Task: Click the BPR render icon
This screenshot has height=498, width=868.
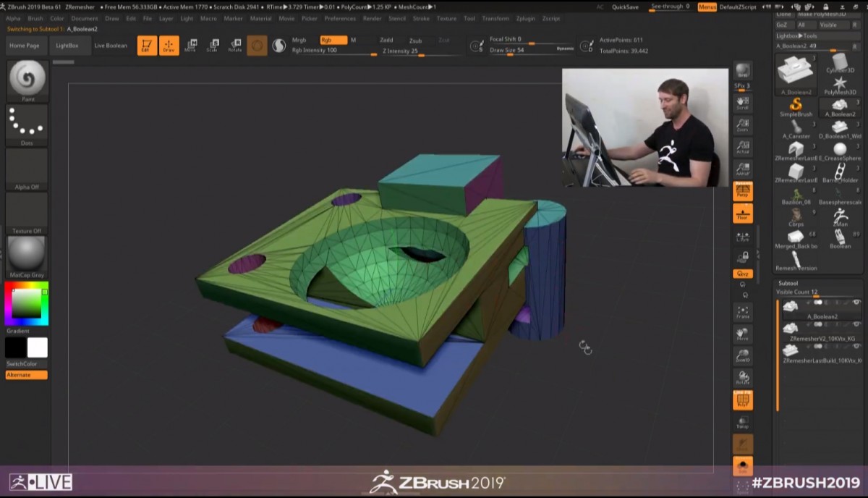Action: tap(743, 71)
